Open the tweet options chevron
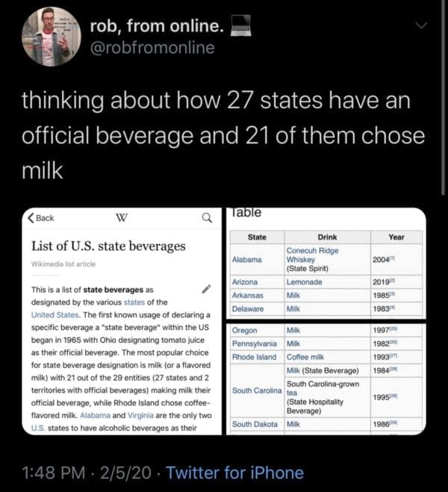448x492 pixels. 422,25
